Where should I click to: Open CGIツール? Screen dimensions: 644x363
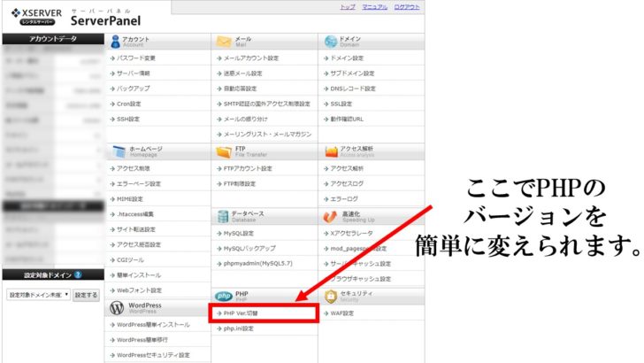click(x=130, y=259)
